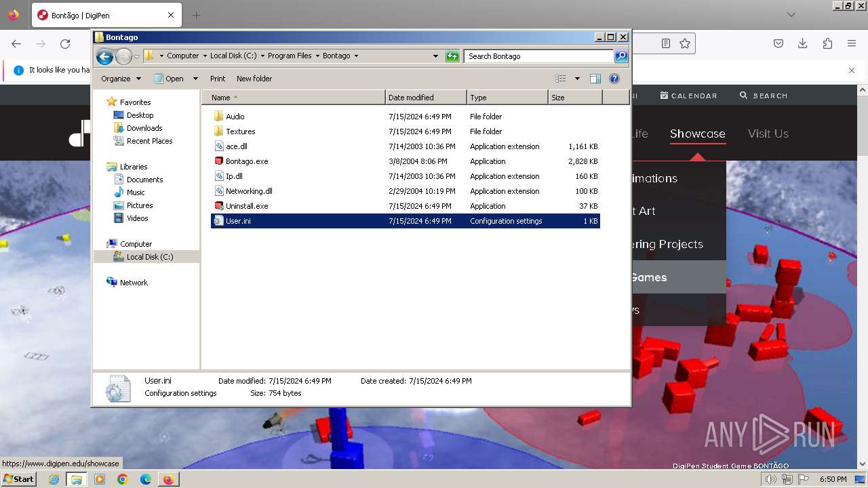Viewport: 868px width, 488px height.
Task: Select the ace.dll file
Action: point(406,146)
